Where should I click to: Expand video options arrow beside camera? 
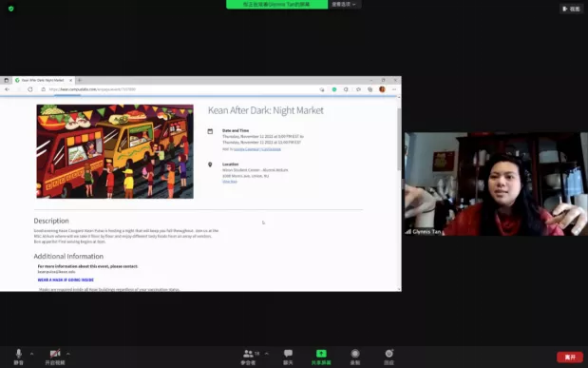pos(67,354)
